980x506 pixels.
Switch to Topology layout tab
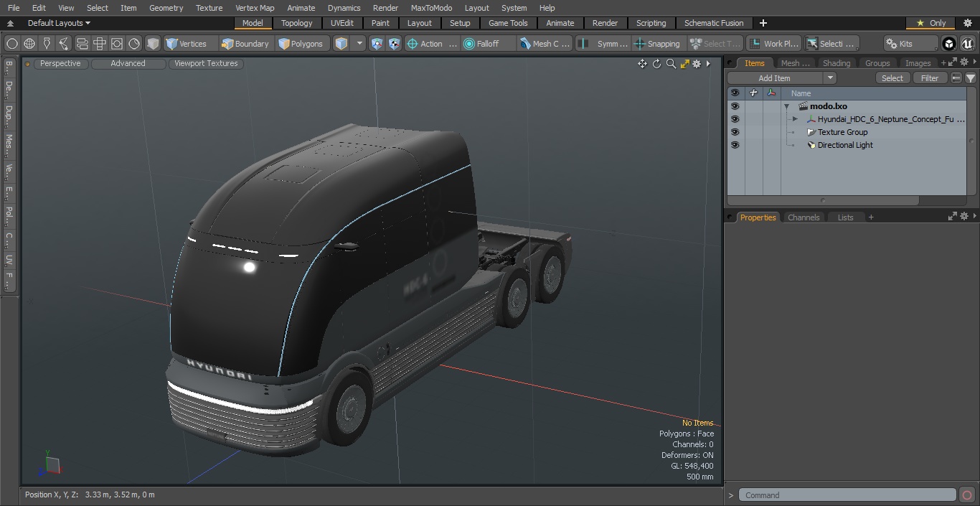[x=296, y=23]
